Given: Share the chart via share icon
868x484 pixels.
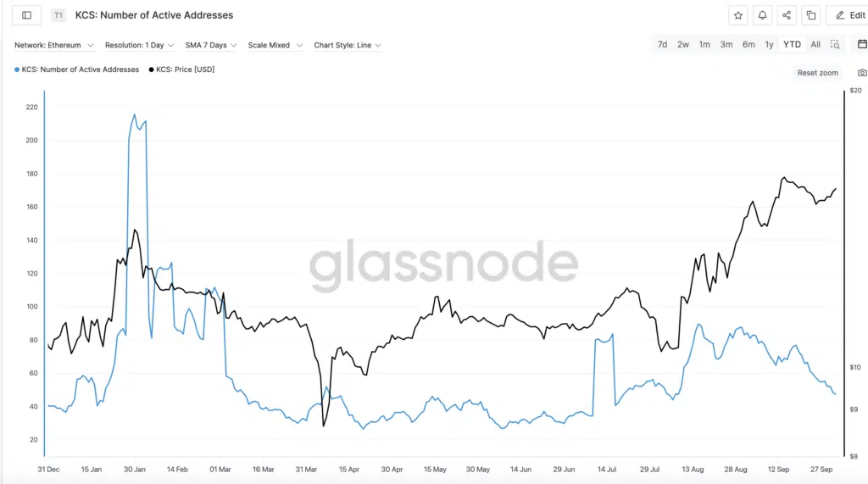Looking at the screenshot, I should coord(787,15).
